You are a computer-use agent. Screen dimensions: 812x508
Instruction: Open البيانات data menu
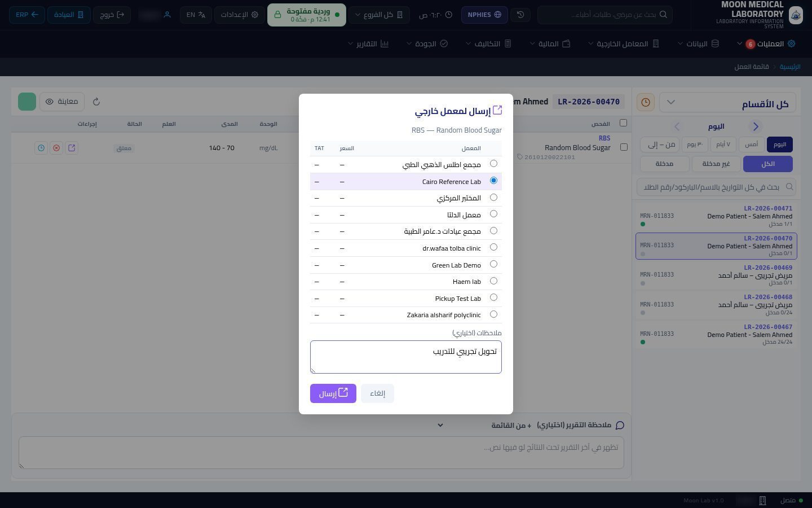698,43
